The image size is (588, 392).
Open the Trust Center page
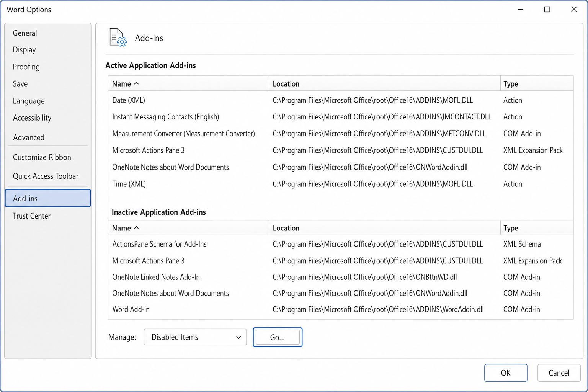click(x=31, y=216)
